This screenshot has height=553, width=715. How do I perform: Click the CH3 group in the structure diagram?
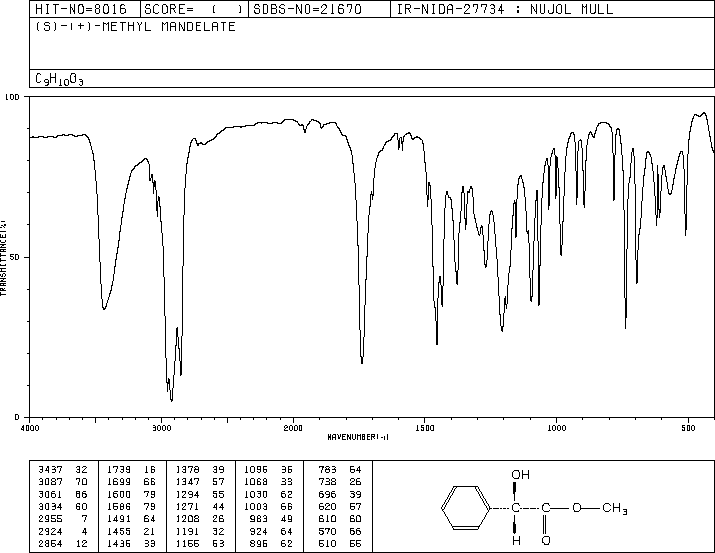click(615, 508)
